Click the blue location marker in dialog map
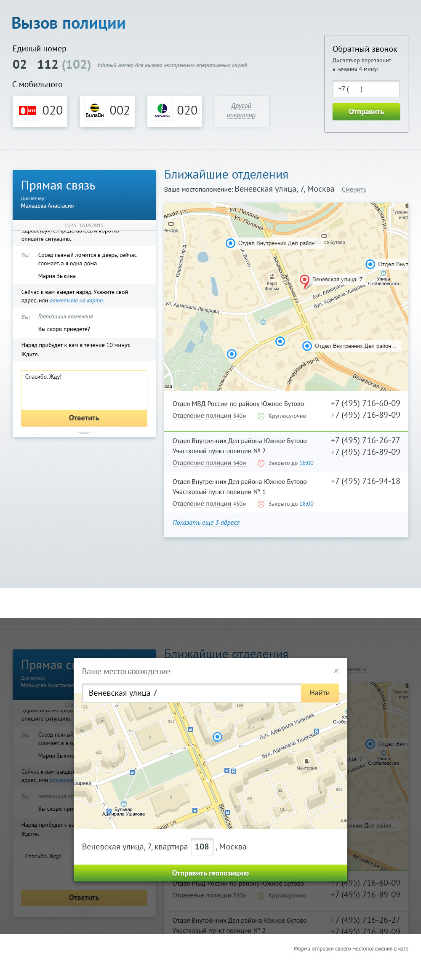421x980 pixels. (217, 737)
